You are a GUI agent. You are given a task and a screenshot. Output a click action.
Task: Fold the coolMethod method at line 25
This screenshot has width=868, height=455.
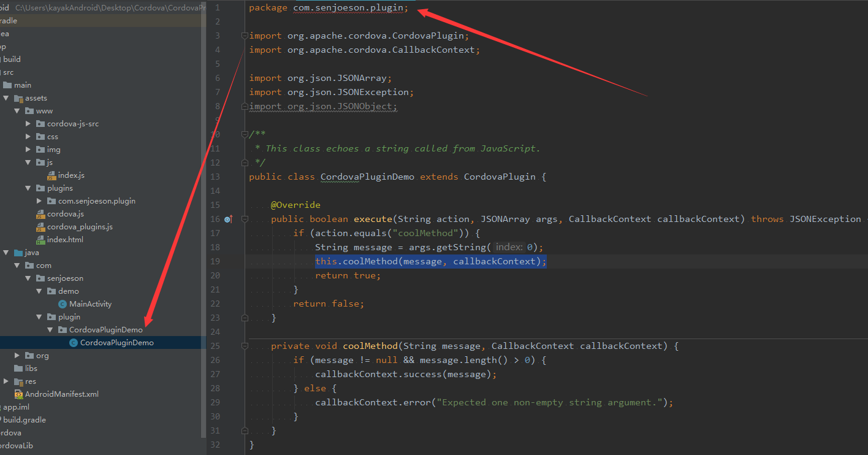click(x=245, y=346)
